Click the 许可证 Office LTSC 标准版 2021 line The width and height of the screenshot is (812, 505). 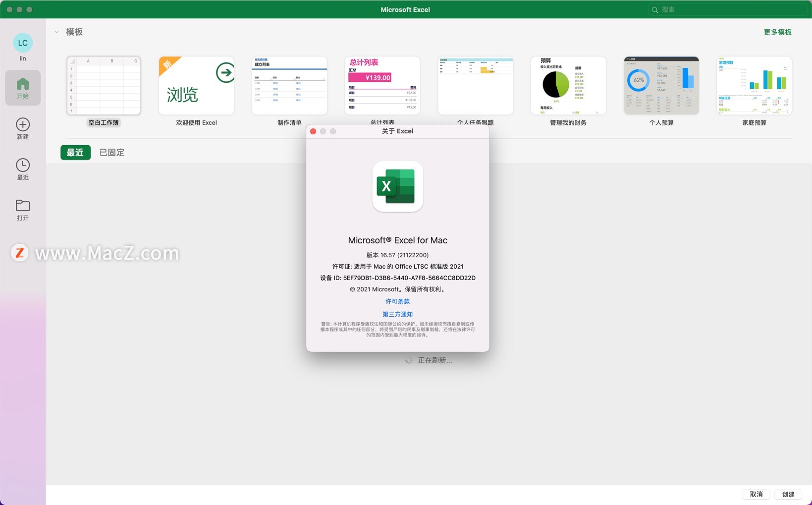(x=397, y=267)
